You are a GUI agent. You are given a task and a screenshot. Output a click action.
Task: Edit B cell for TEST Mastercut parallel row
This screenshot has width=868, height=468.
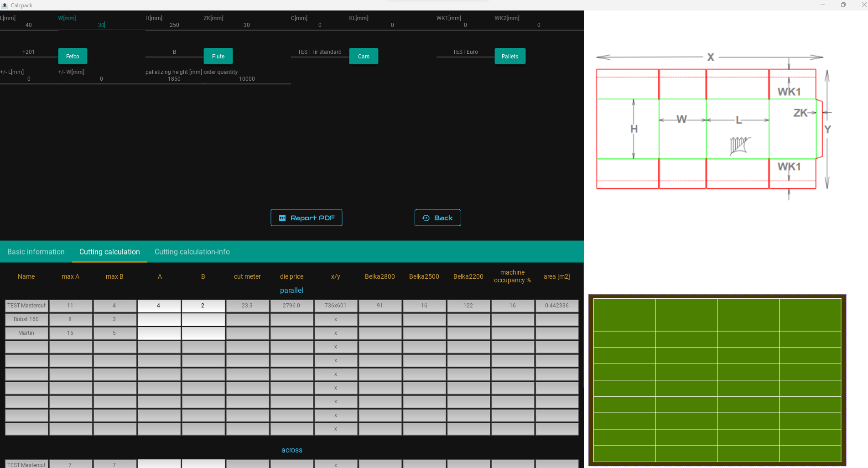(x=203, y=306)
